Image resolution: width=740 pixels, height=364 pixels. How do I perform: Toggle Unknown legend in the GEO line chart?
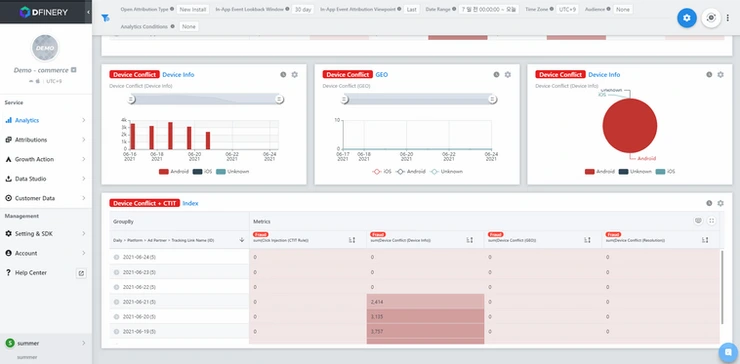point(446,171)
